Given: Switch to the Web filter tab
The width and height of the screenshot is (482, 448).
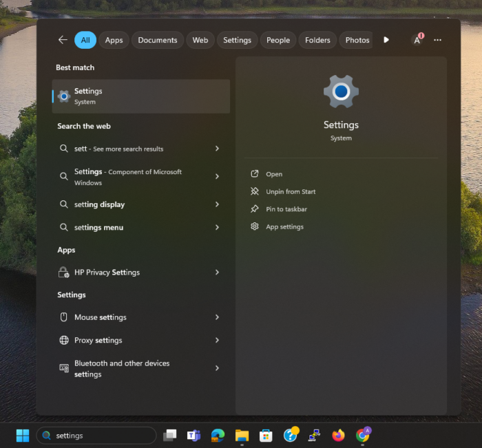Looking at the screenshot, I should [x=200, y=40].
